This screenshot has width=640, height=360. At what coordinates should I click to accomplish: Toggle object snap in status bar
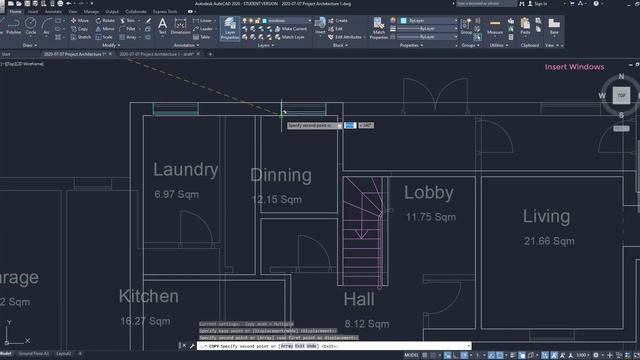click(x=499, y=356)
